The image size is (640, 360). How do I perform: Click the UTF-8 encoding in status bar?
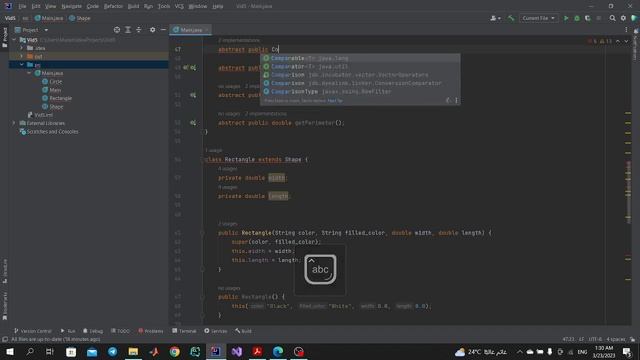coord(595,339)
